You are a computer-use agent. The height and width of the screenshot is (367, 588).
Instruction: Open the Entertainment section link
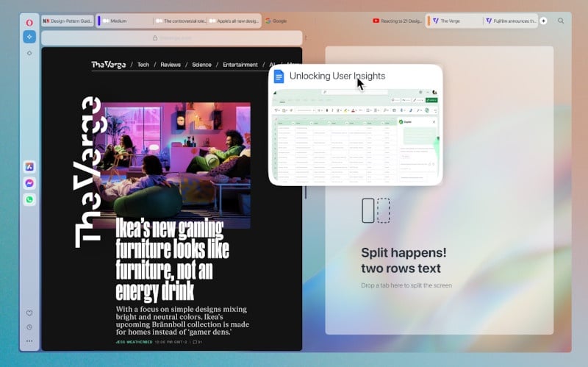tap(240, 65)
